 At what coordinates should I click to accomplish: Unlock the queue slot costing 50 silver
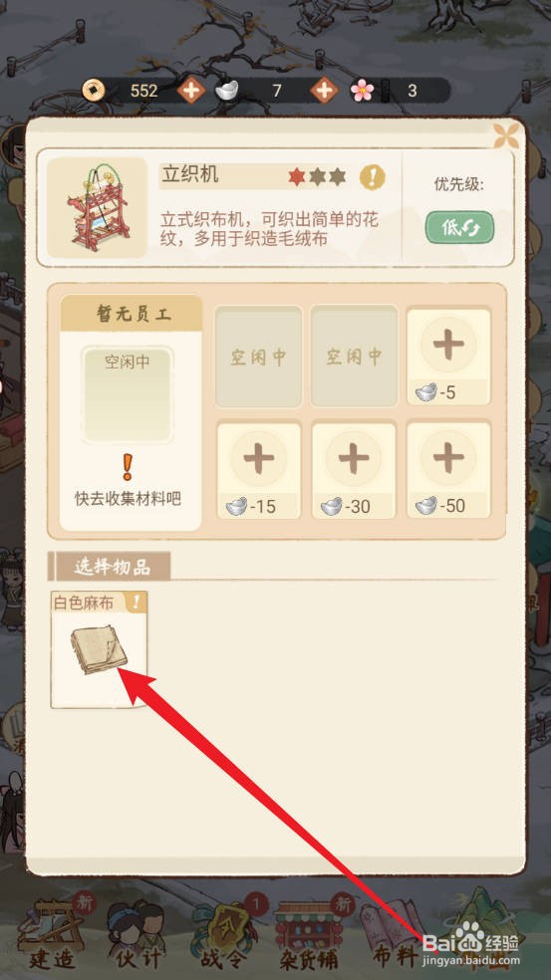(x=448, y=470)
